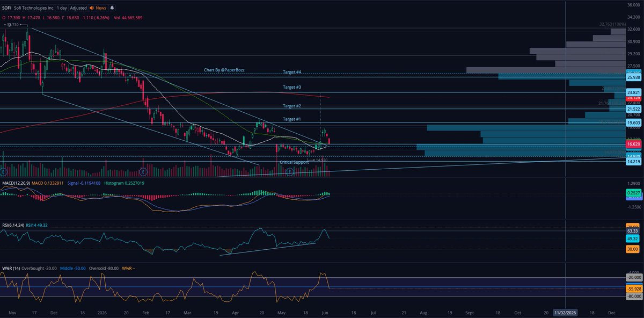Click the MACD(12,26,9) indicator title
The height and width of the screenshot is (318, 644).
click(x=16, y=183)
